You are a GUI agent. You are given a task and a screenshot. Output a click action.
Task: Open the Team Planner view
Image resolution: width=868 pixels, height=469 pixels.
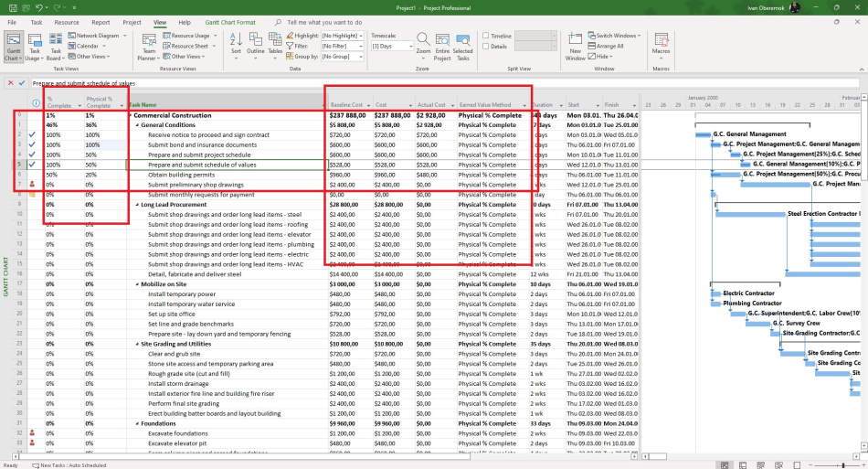pos(148,47)
